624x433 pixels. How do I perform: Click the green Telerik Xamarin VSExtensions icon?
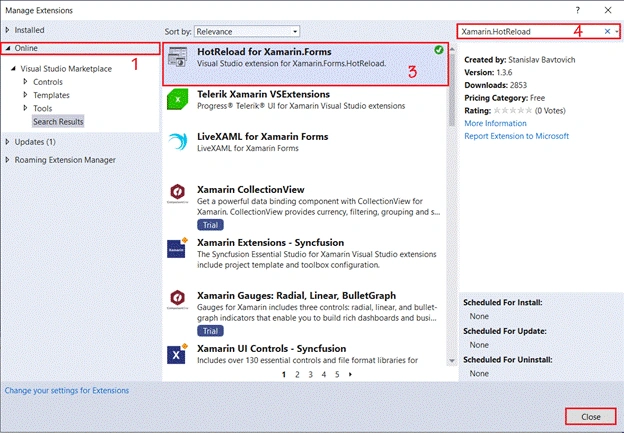[x=177, y=99]
